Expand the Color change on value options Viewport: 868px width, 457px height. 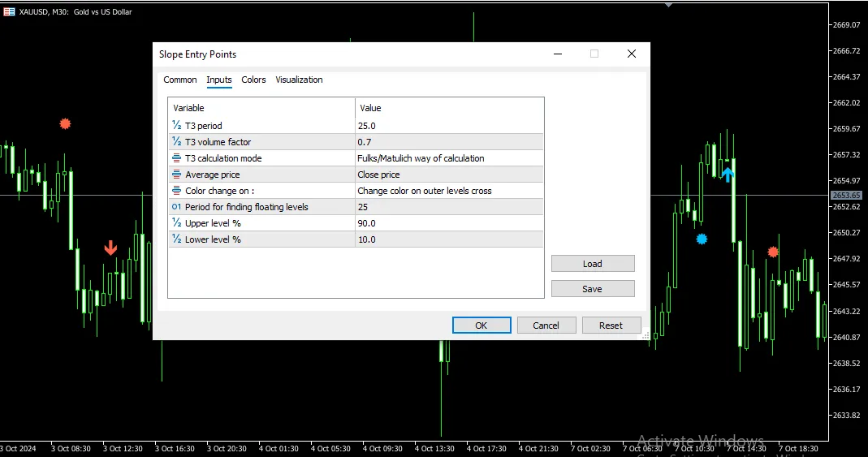point(448,191)
